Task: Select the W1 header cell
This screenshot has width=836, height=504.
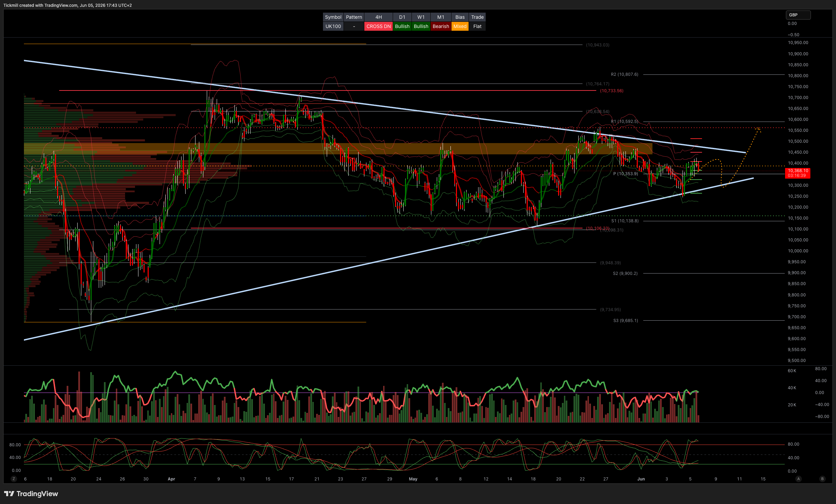Action: tap(421, 17)
